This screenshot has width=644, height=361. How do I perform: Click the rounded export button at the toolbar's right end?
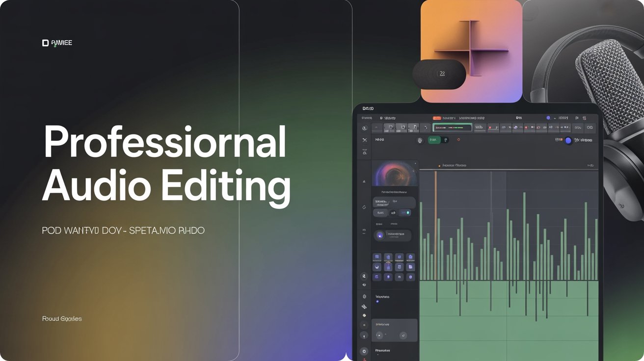click(588, 127)
